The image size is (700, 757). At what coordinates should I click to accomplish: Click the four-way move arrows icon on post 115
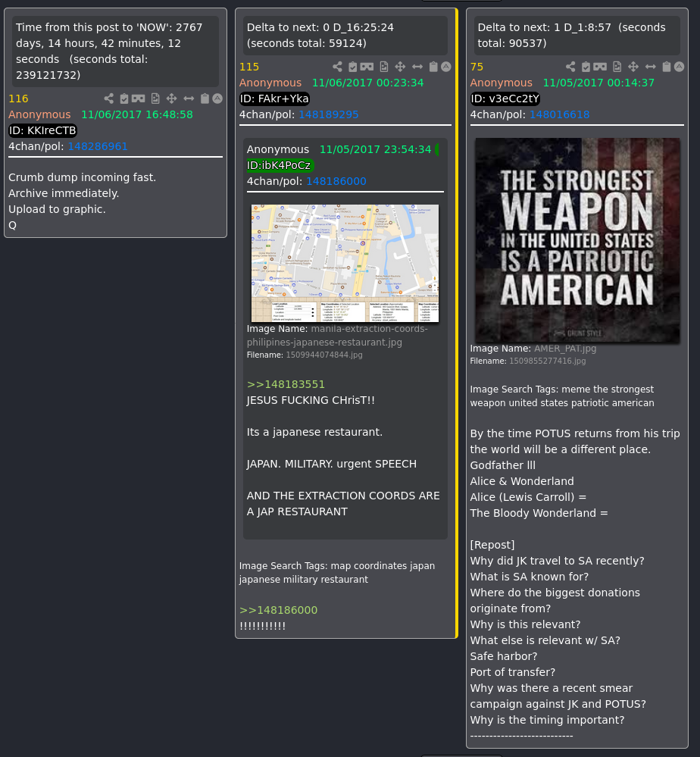[x=400, y=67]
